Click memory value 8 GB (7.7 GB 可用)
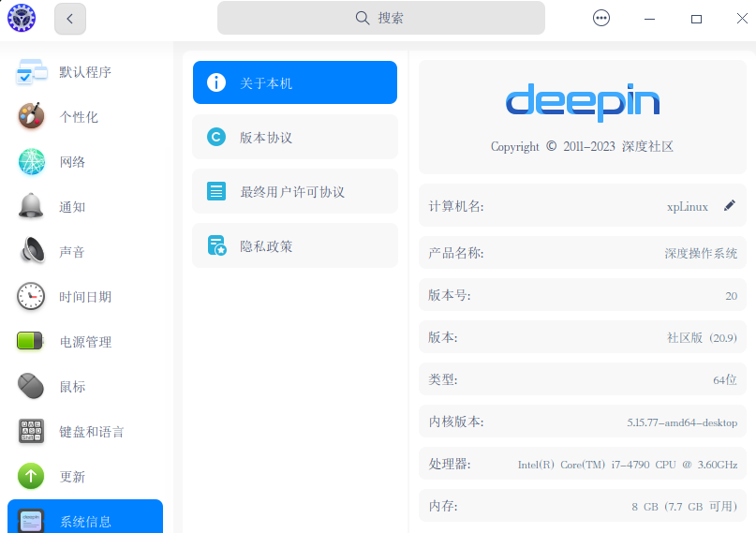This screenshot has height=533, width=756. point(684,507)
